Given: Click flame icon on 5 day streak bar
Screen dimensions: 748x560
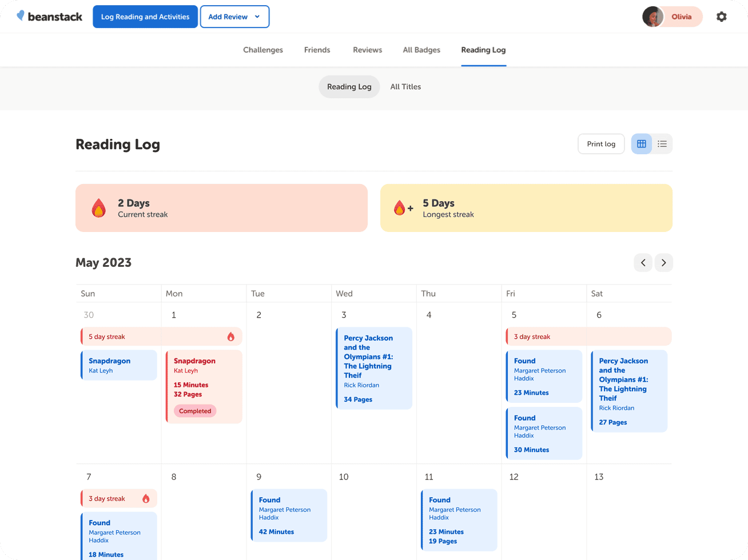Looking at the screenshot, I should click(x=231, y=337).
